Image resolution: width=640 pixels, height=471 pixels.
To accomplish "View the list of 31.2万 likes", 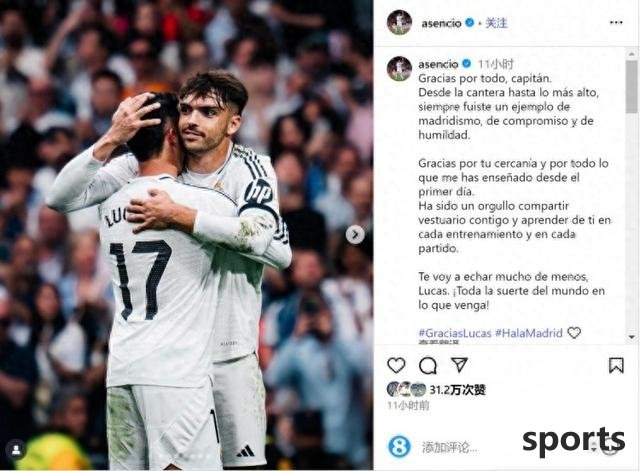I will click(458, 390).
